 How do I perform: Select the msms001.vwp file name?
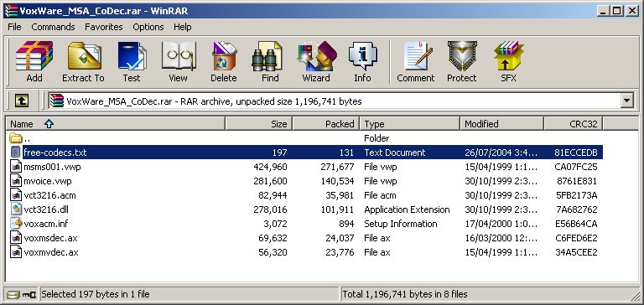(52, 167)
